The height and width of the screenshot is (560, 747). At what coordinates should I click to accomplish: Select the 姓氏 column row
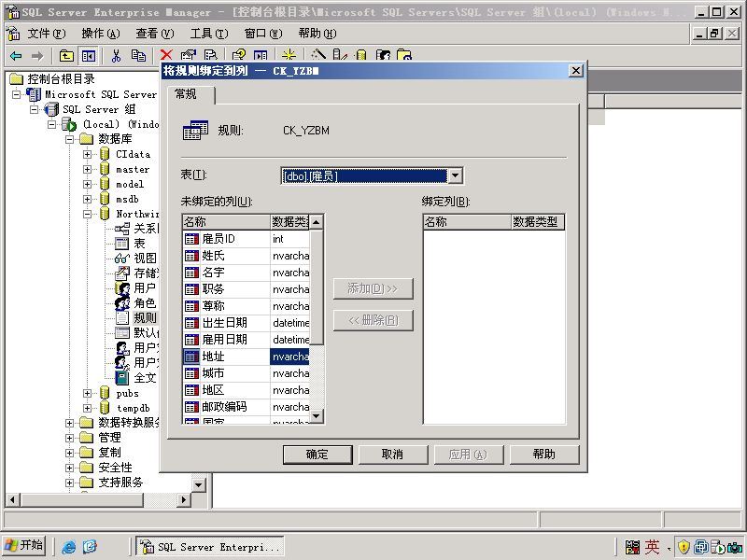pos(247,256)
